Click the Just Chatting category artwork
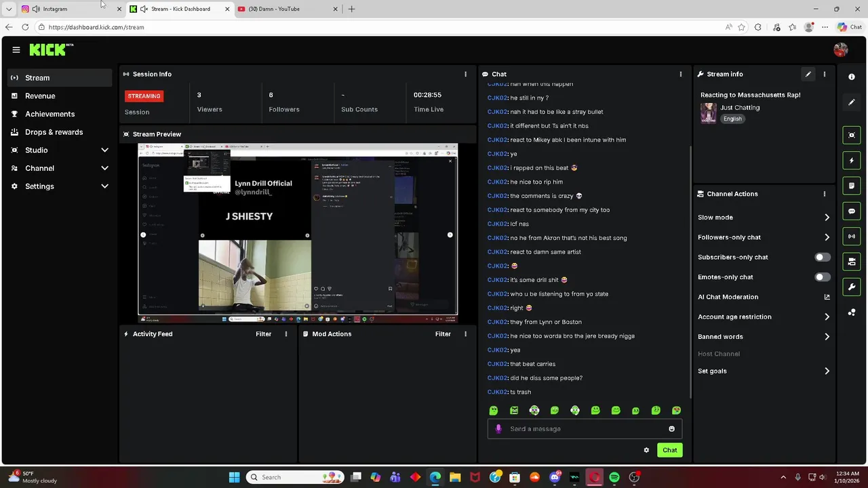The height and width of the screenshot is (488, 868). tap(708, 113)
